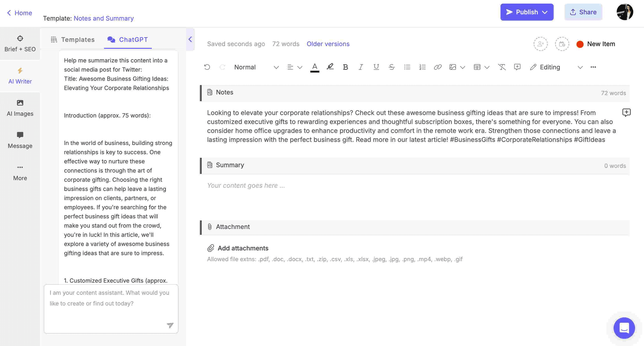Click the insert table icon
644x346 pixels.
[x=477, y=67]
